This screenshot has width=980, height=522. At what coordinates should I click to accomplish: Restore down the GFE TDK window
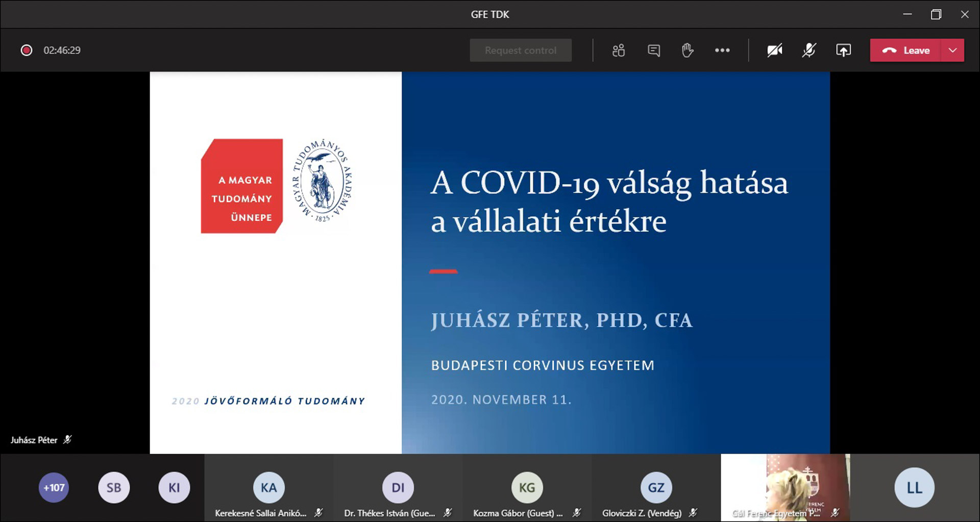936,14
